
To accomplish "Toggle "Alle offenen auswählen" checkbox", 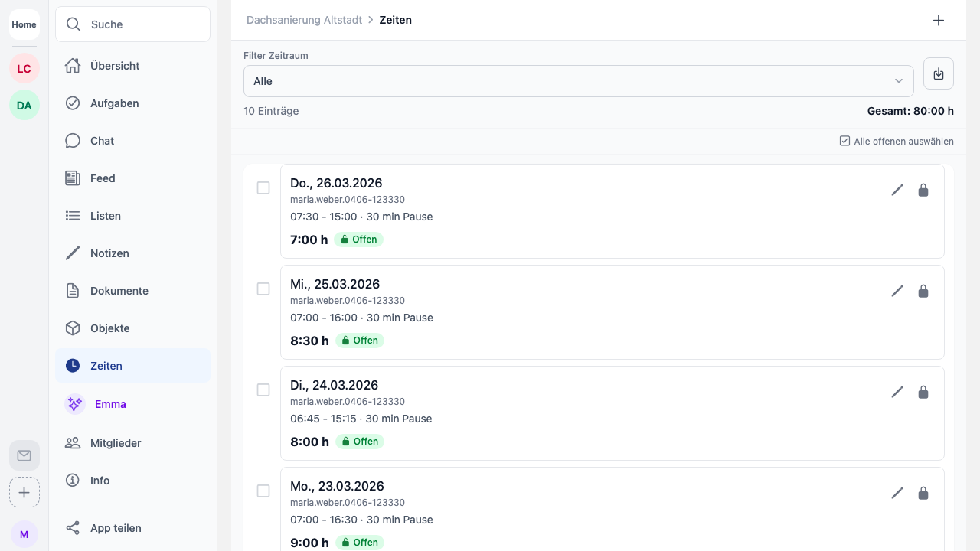I will pyautogui.click(x=845, y=142).
